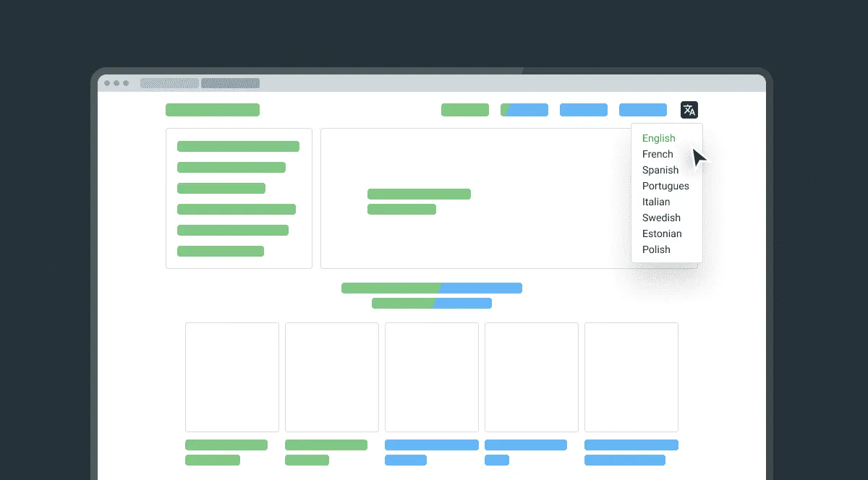Choose French in the language list
868x480 pixels.
658,154
